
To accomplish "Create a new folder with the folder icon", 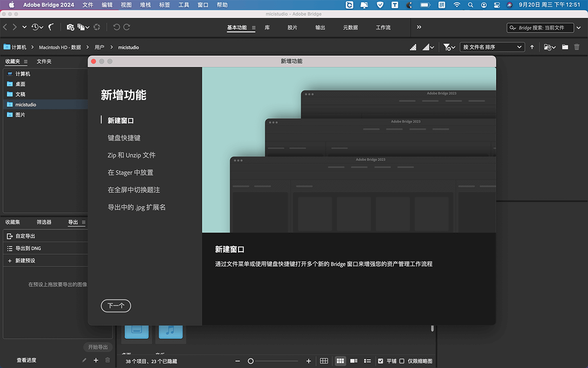I will tap(565, 47).
